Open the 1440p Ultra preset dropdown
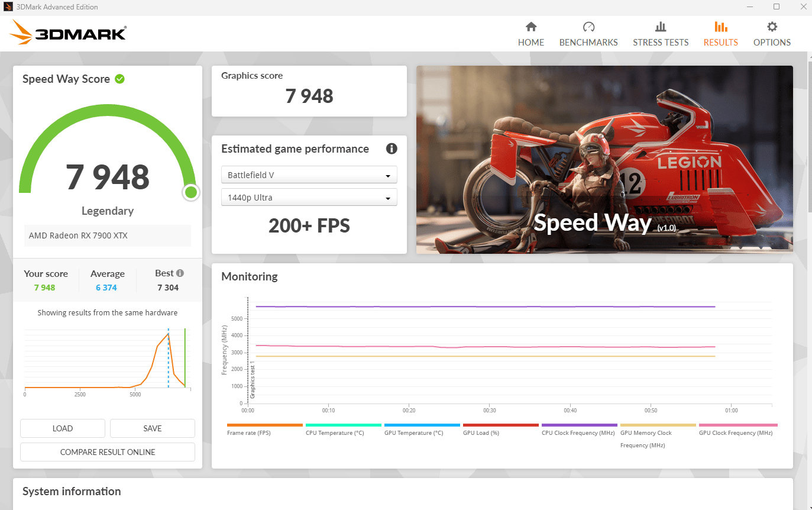 309,198
